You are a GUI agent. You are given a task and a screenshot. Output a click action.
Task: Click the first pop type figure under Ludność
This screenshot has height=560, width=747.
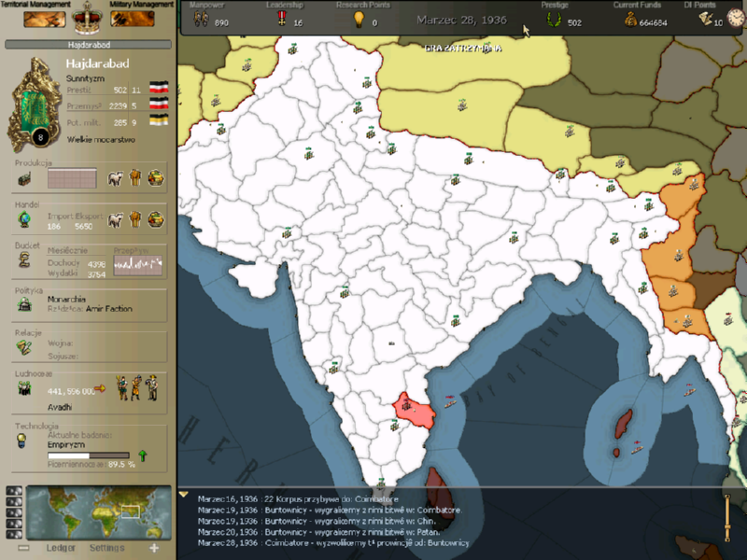tap(121, 387)
